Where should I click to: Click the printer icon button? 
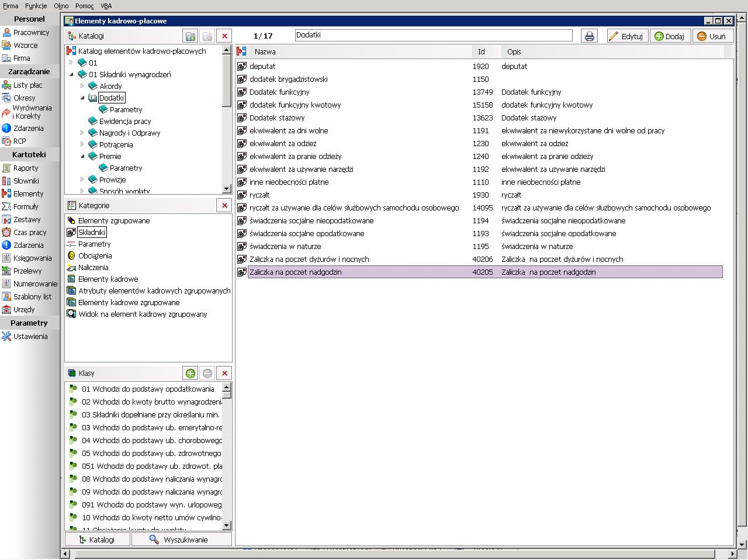[x=590, y=36]
